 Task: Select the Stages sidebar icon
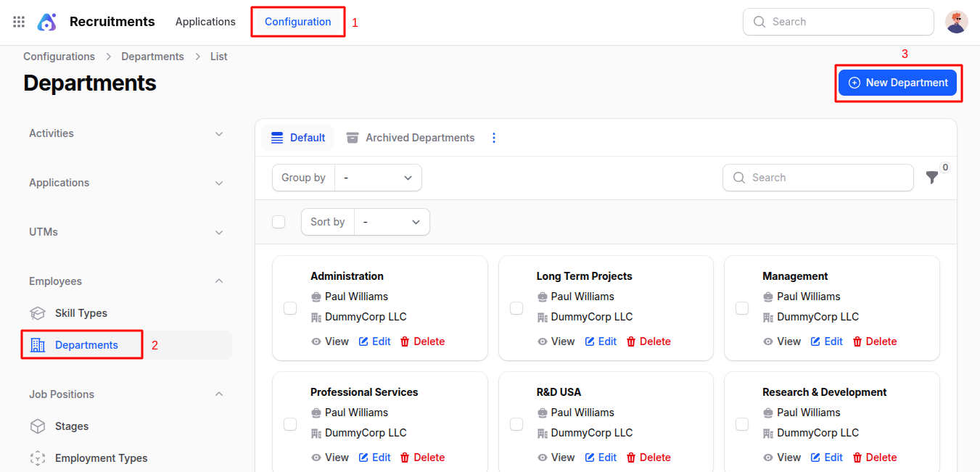pyautogui.click(x=37, y=426)
